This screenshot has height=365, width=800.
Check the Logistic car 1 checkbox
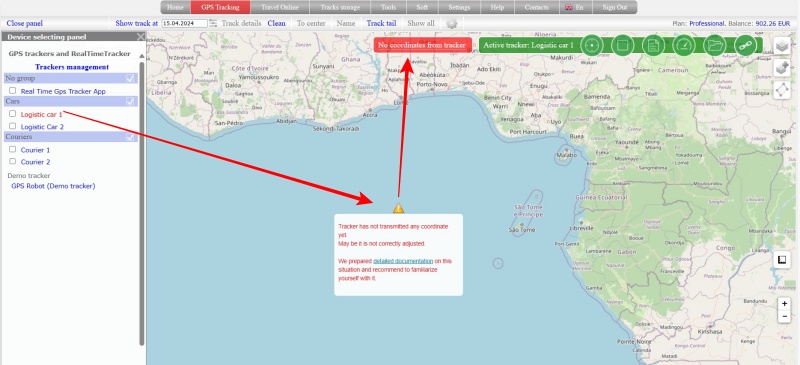[13, 114]
